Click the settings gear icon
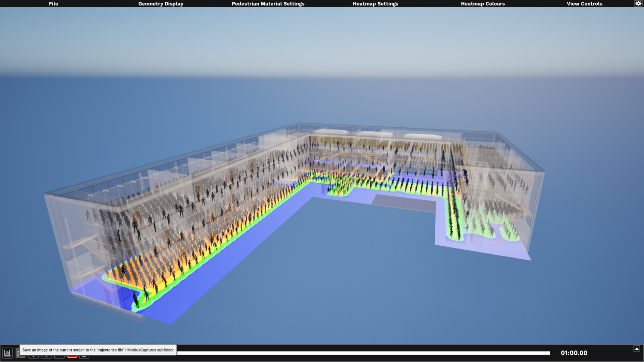This screenshot has height=362, width=644. tap(638, 3)
